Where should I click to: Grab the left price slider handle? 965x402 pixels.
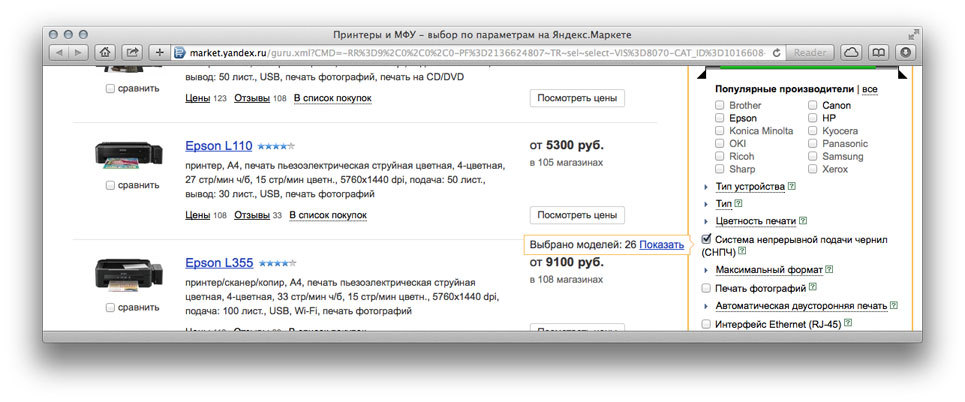701,74
